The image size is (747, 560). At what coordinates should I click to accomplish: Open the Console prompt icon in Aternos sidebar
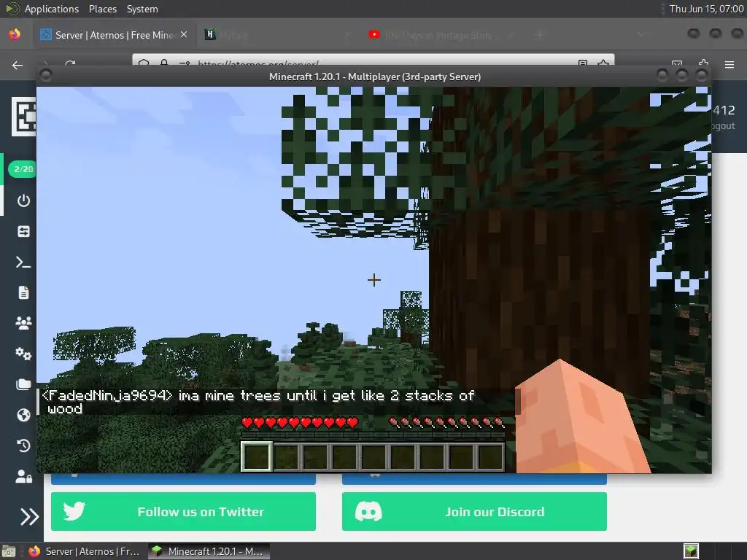[23, 262]
